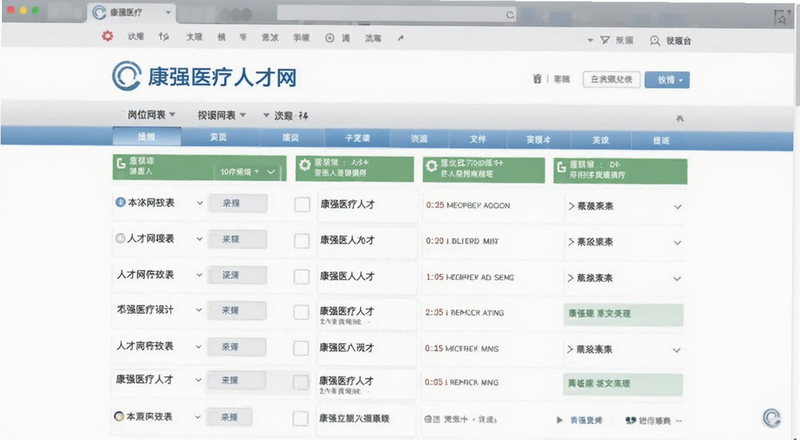
Task: Click the icon in the first green header card
Action: pyautogui.click(x=121, y=163)
